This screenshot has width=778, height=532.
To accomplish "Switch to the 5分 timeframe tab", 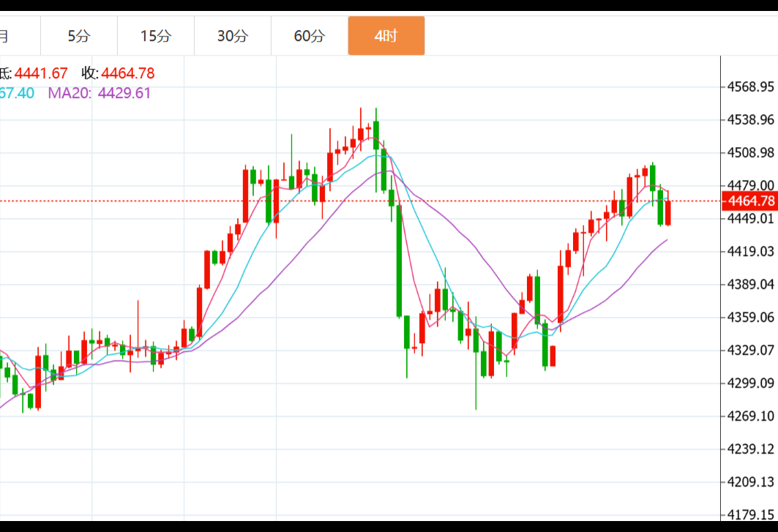I will pyautogui.click(x=78, y=36).
